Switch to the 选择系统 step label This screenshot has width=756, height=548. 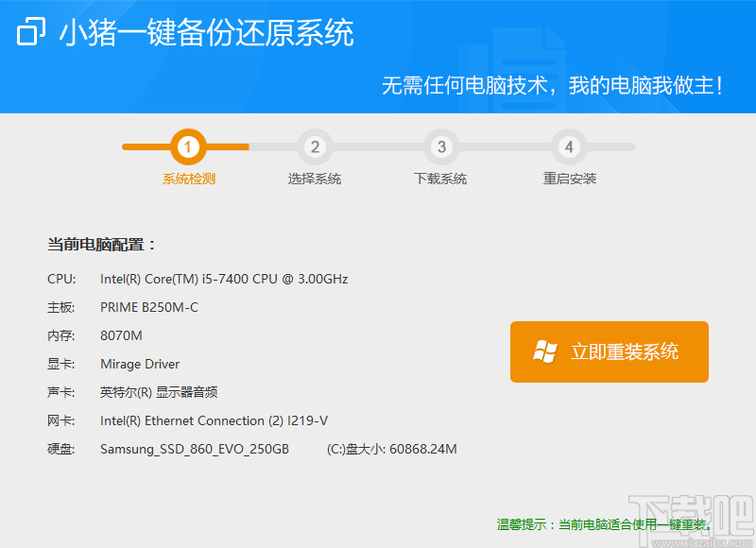coord(315,178)
